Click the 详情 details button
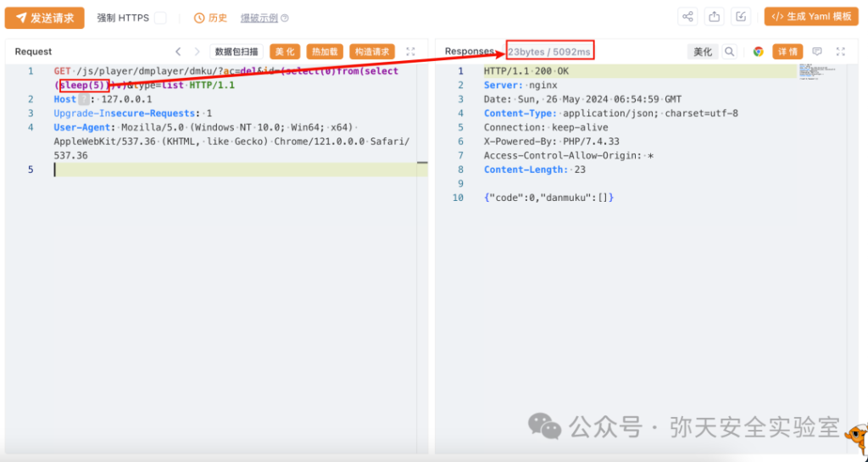868x462 pixels. [x=787, y=52]
